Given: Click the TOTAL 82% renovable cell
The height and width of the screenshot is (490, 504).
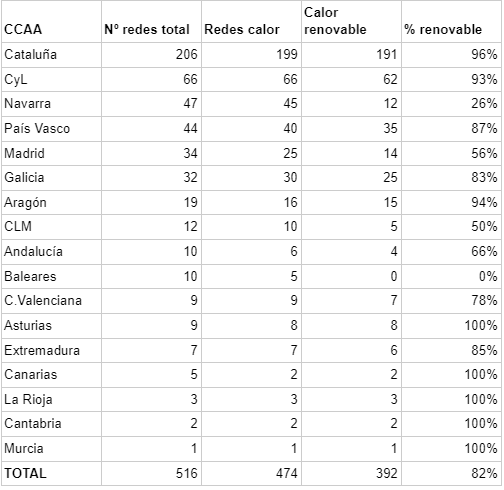Looking at the screenshot, I should tap(451, 474).
